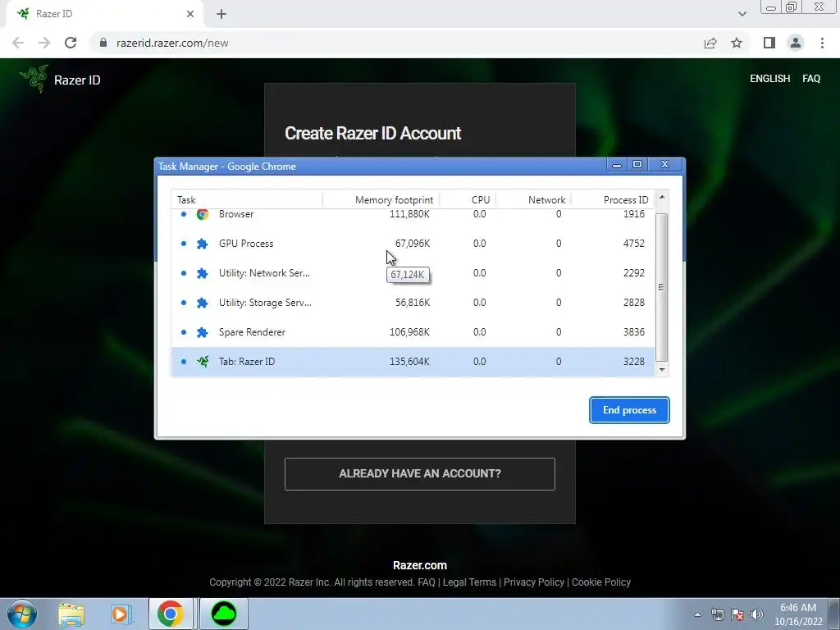
Task: Click the Razer icon in the Tab: Razer ID row
Action: point(203,362)
